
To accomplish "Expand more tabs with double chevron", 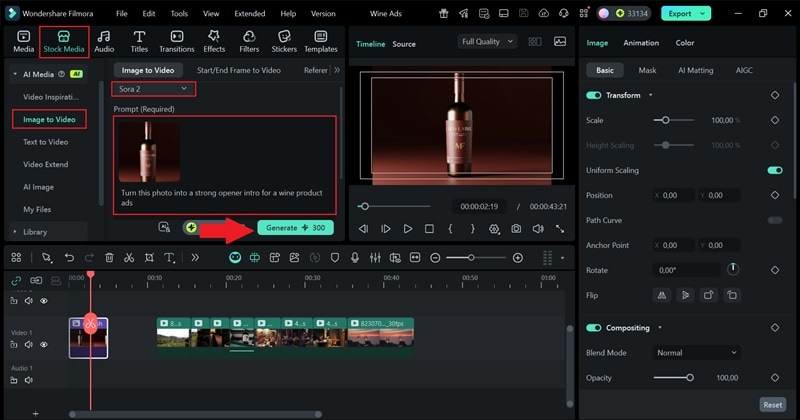I will pyautogui.click(x=337, y=70).
